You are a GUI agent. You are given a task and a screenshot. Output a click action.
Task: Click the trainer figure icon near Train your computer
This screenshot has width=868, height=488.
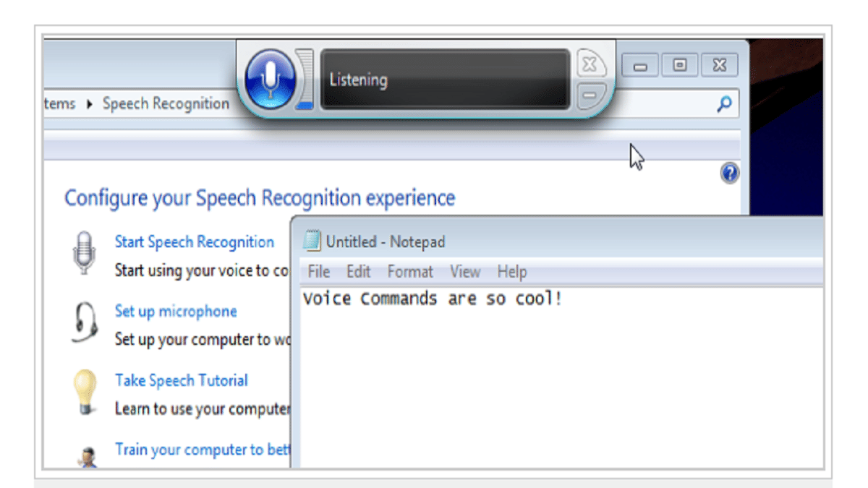89,455
